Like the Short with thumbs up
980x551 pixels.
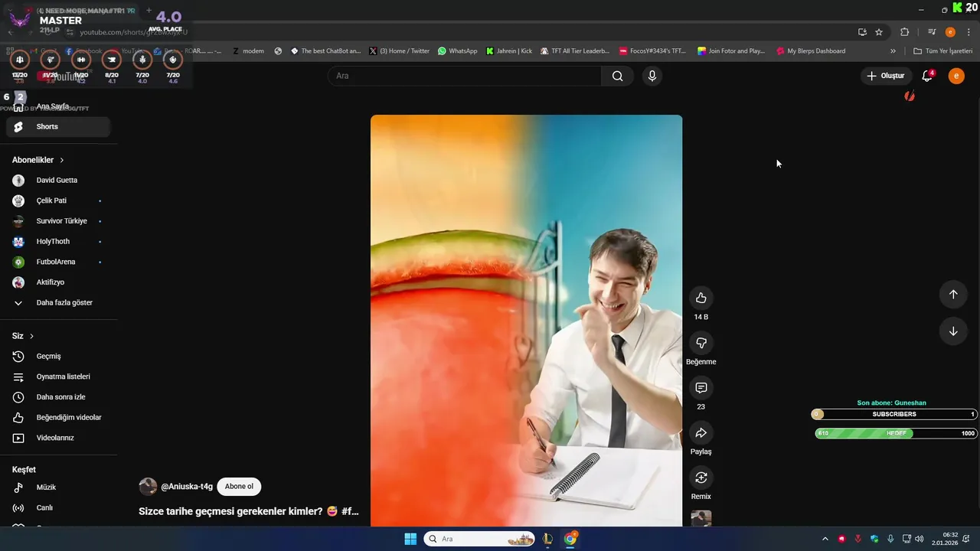(x=701, y=298)
